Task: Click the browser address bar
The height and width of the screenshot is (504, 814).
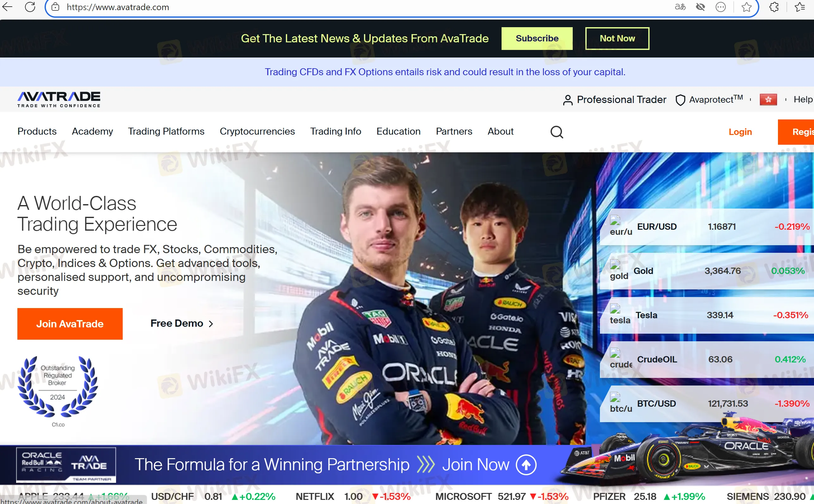Action: [x=334, y=7]
